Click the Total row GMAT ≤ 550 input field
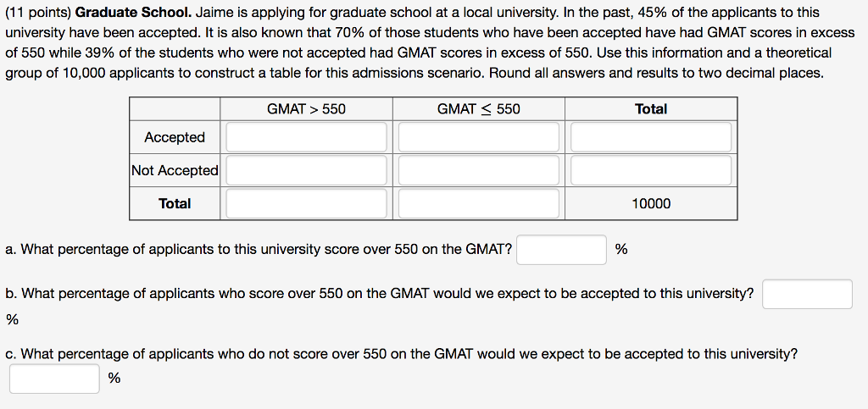This screenshot has width=868, height=409. (479, 203)
